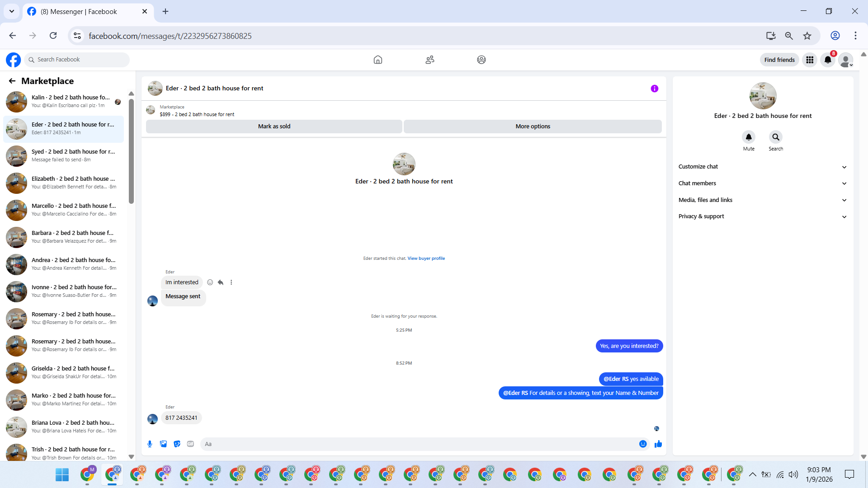The image size is (868, 488).
Task: Go to Facebook Home tab
Action: coord(377,60)
